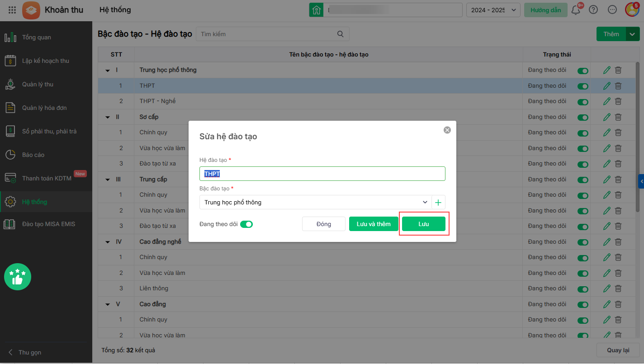Click the app grid launcher icon
The width and height of the screenshot is (644, 364).
[x=12, y=10]
